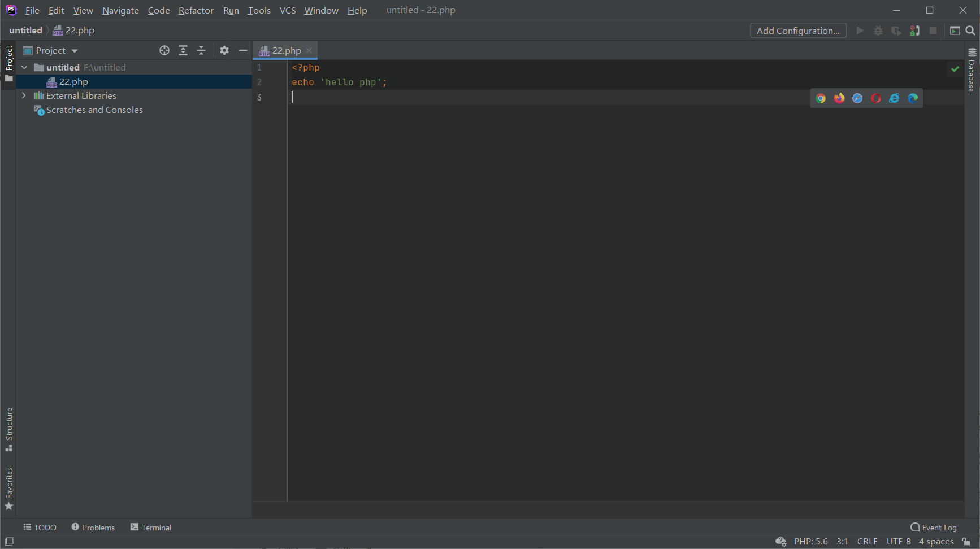Click the Stop icon in toolbar
The image size is (980, 549).
coord(933,30)
